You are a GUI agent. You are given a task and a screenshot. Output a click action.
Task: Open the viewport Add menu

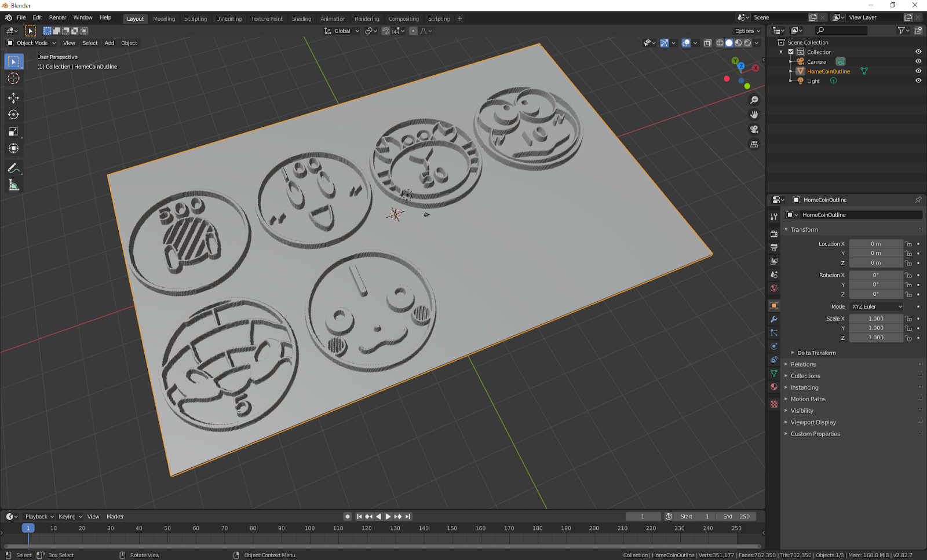click(110, 43)
